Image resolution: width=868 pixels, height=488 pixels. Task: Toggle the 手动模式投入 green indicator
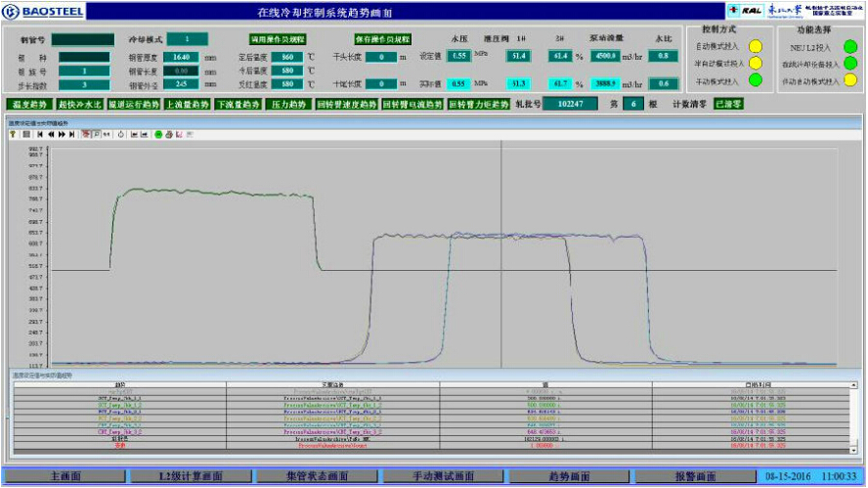click(x=755, y=81)
